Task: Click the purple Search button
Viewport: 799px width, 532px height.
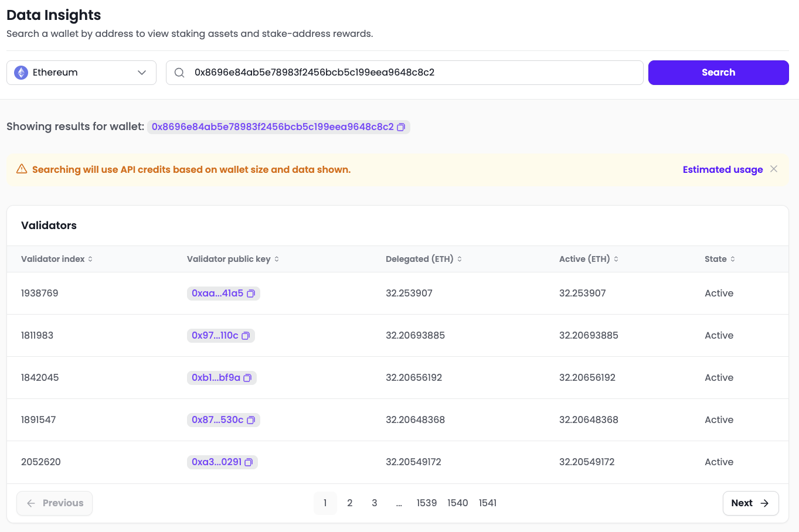Action: point(719,73)
